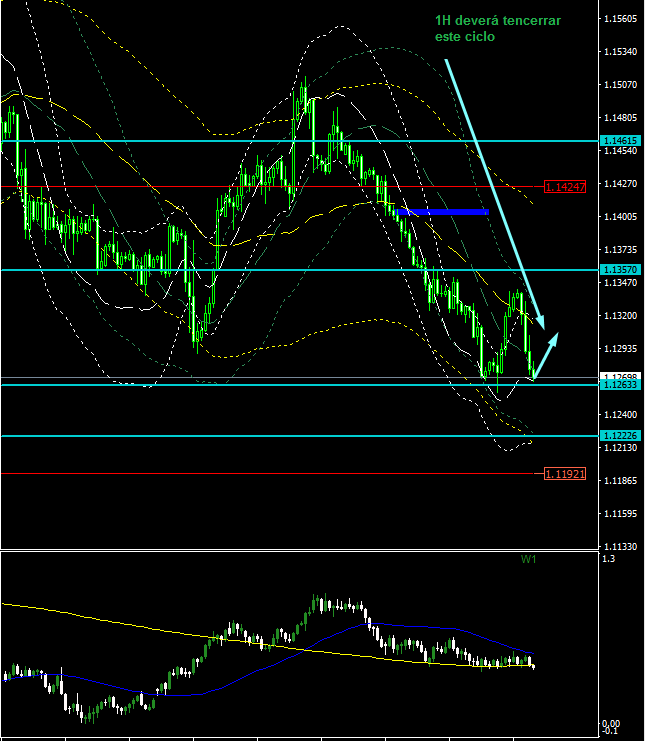The height and width of the screenshot is (741, 645).
Task: Select the short upward cyan arrow
Action: click(x=545, y=355)
